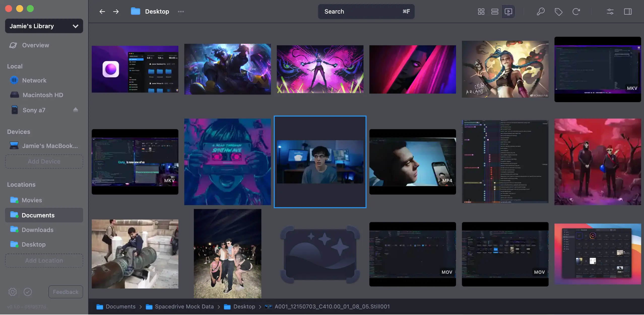Image resolution: width=644 pixels, height=315 pixels.
Task: Expand Jamie's Library dropdown
Action: click(44, 26)
